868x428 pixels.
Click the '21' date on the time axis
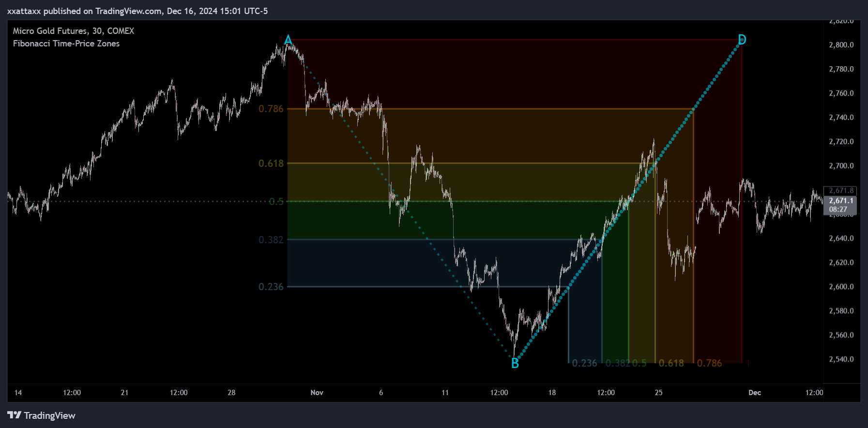click(124, 393)
